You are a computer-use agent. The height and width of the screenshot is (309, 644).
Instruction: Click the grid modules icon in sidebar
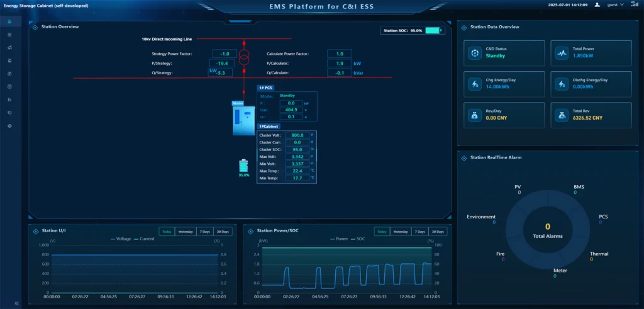pyautogui.click(x=9, y=35)
